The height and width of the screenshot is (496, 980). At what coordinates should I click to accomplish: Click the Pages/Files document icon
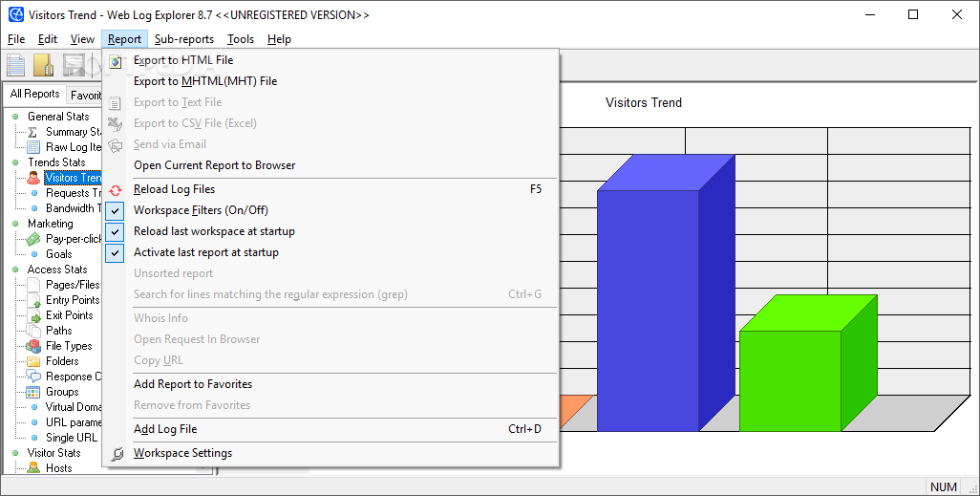(33, 285)
